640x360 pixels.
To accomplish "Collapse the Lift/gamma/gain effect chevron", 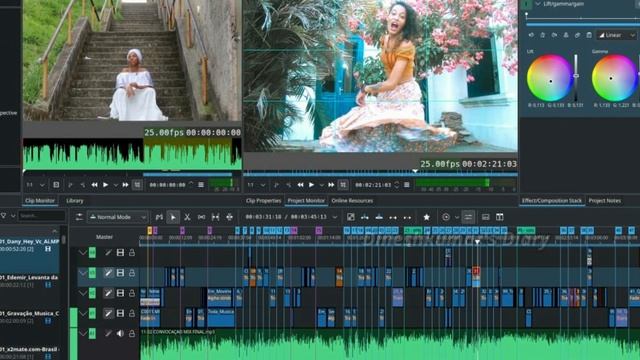I will (x=538, y=4).
